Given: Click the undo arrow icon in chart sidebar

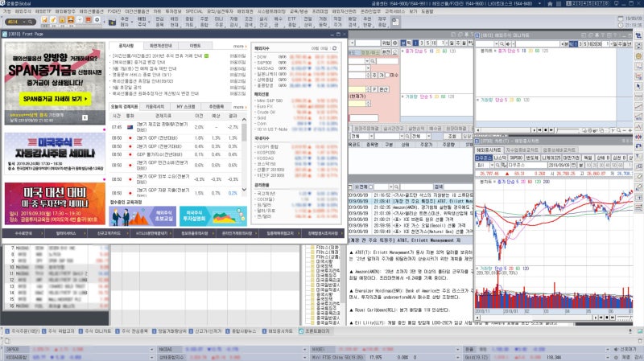Looking at the screenshot, I should point(638,146).
